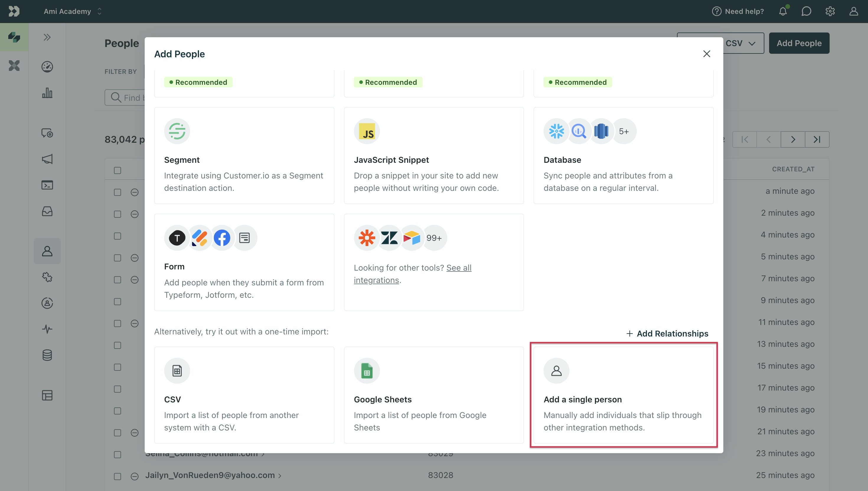Open the Campaigns chat-clock icon

[47, 133]
